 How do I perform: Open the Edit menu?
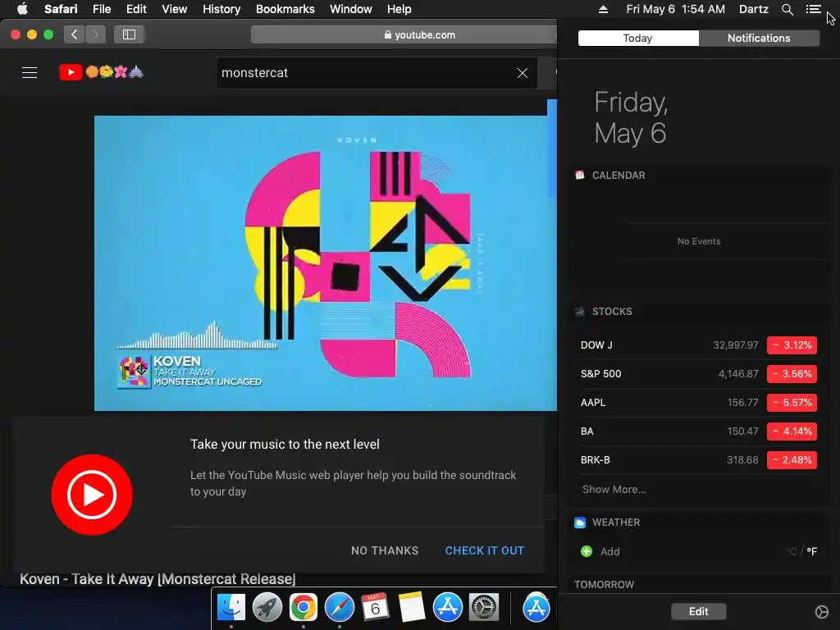pyautogui.click(x=136, y=9)
